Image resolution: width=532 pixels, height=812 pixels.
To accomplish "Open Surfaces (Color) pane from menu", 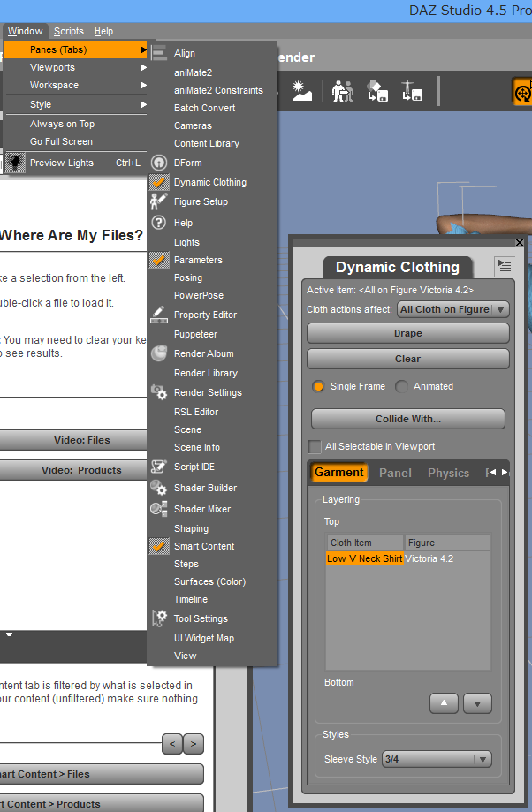I will (209, 581).
